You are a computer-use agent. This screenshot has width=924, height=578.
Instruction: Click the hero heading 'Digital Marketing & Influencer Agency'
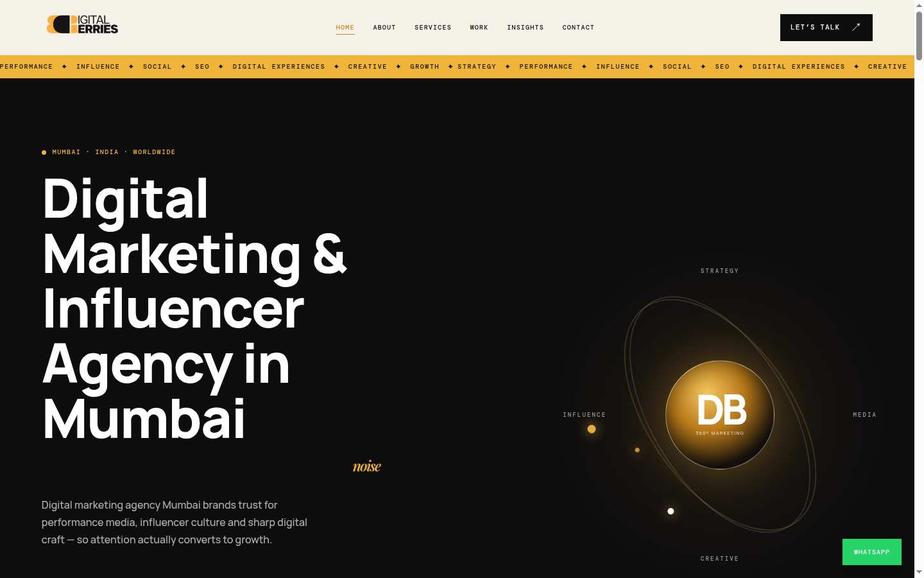tap(195, 308)
